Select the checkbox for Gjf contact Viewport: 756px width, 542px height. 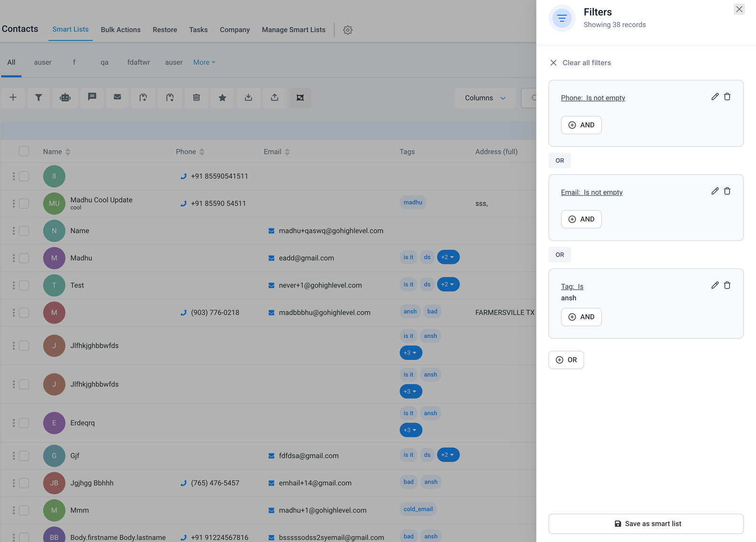[24, 456]
